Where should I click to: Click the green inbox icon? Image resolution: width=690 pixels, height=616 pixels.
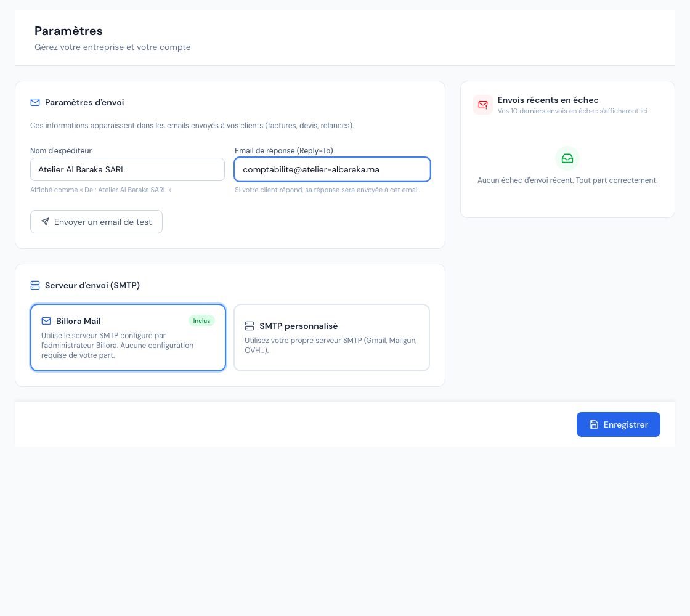click(x=567, y=158)
